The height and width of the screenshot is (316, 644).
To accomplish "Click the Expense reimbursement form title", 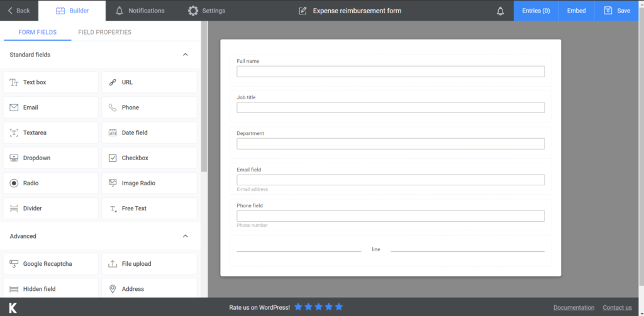I will tap(357, 11).
